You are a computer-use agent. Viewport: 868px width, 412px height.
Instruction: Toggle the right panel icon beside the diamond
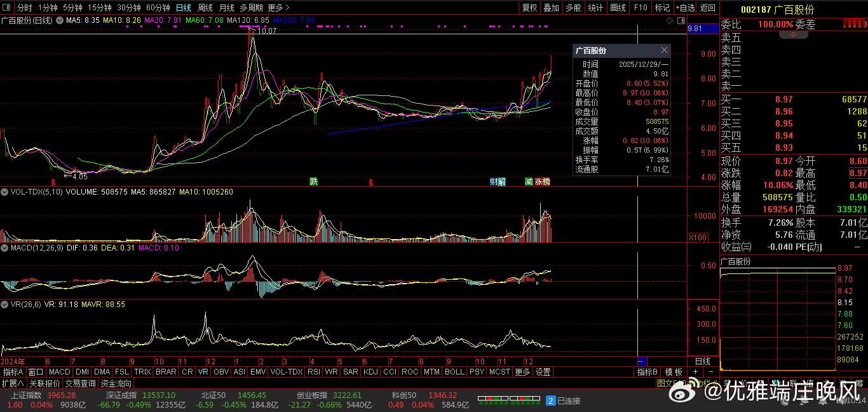pos(680,21)
